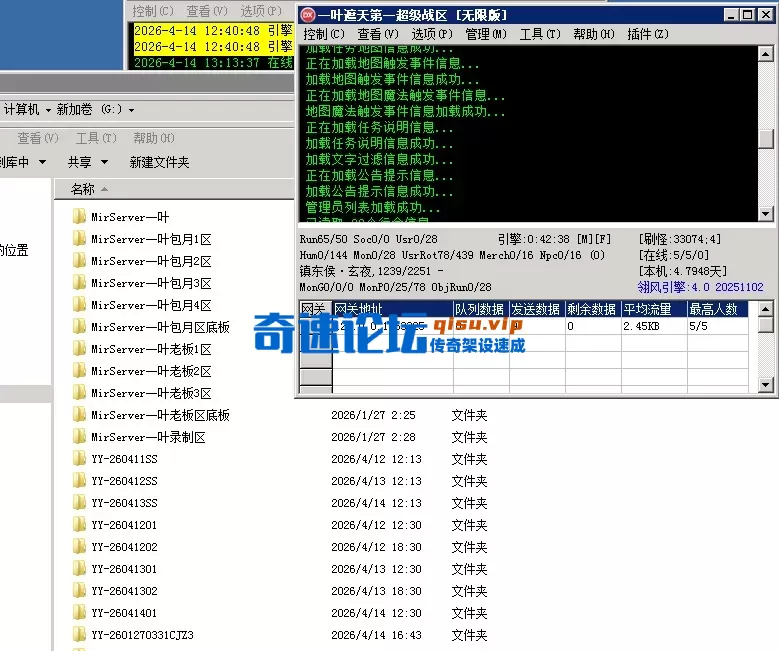Select the 5/5 cell in gateway table
The width and height of the screenshot is (779, 651).
pyautogui.click(x=718, y=326)
